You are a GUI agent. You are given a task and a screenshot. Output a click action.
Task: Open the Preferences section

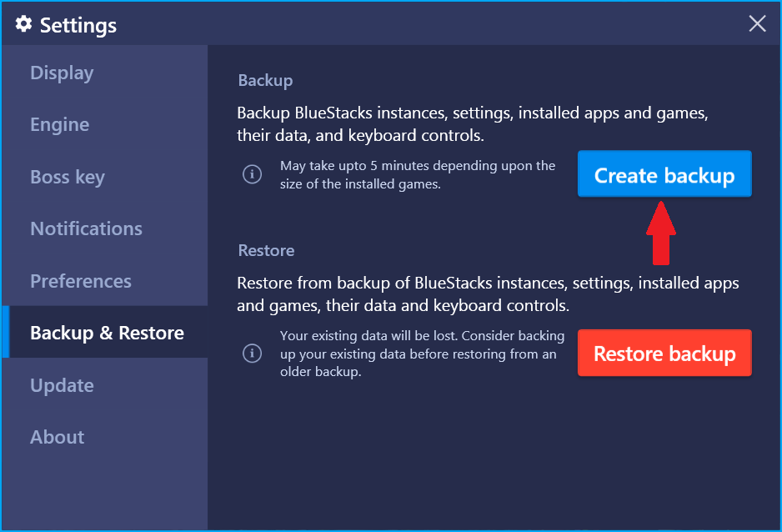click(105, 281)
